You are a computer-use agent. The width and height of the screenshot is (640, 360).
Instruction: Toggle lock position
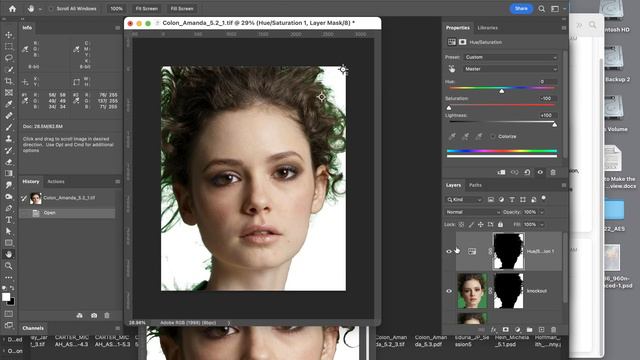tap(480, 224)
